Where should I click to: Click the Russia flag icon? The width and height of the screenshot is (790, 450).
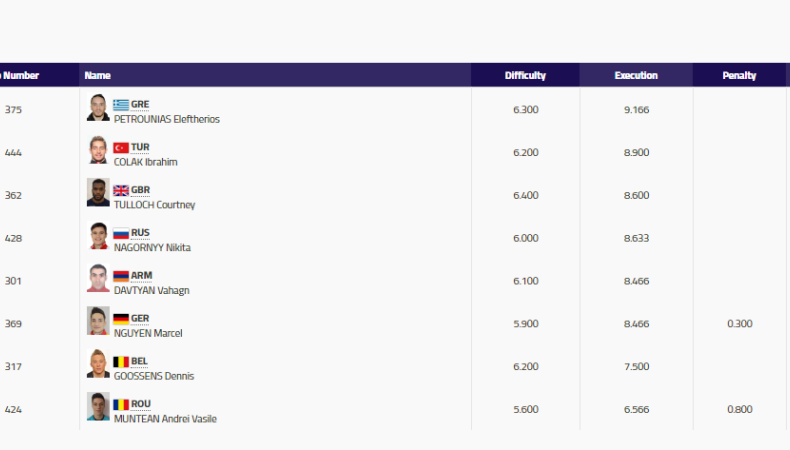point(121,233)
